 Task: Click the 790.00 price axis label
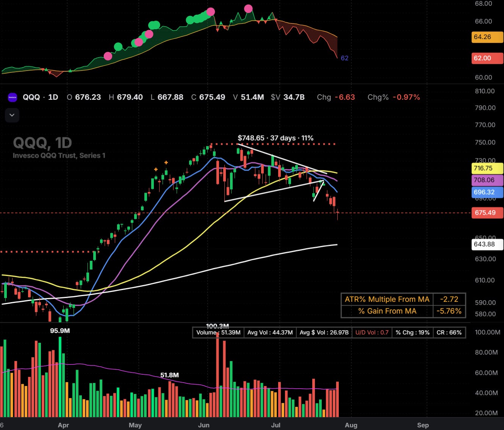(485, 108)
